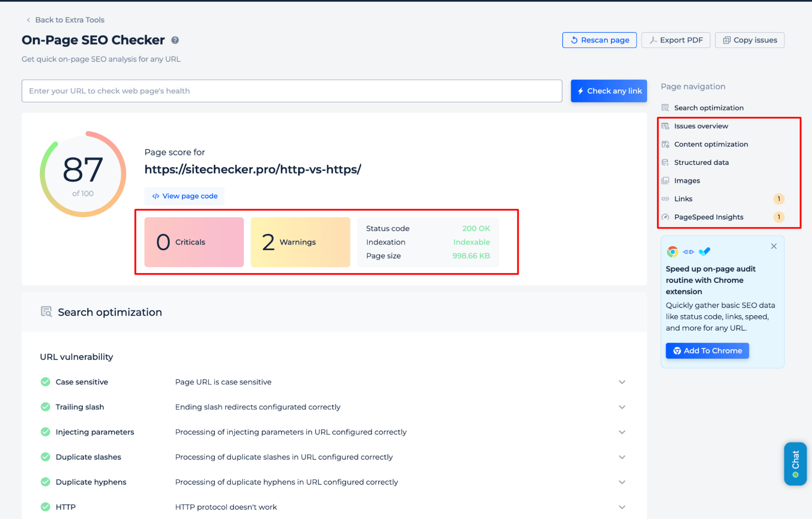812x519 pixels.
Task: Click the Add To Chrome button
Action: pyautogui.click(x=707, y=350)
